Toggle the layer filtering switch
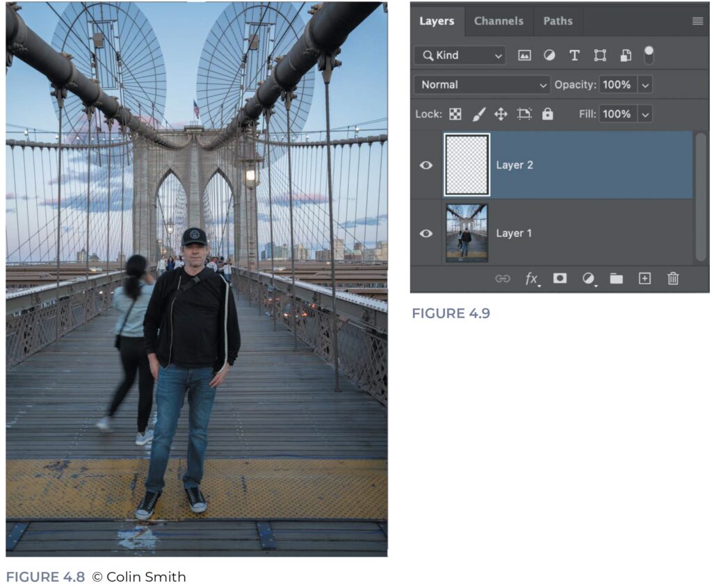The height and width of the screenshot is (588, 712). tap(649, 55)
